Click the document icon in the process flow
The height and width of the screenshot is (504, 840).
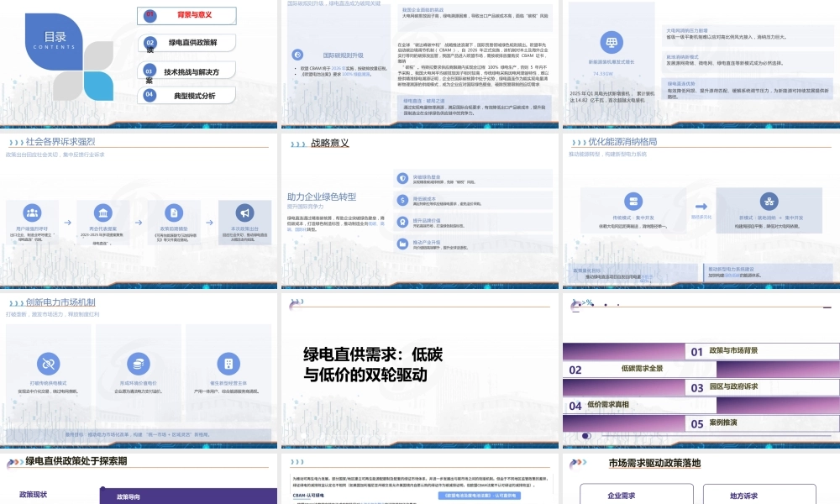pyautogui.click(x=171, y=213)
